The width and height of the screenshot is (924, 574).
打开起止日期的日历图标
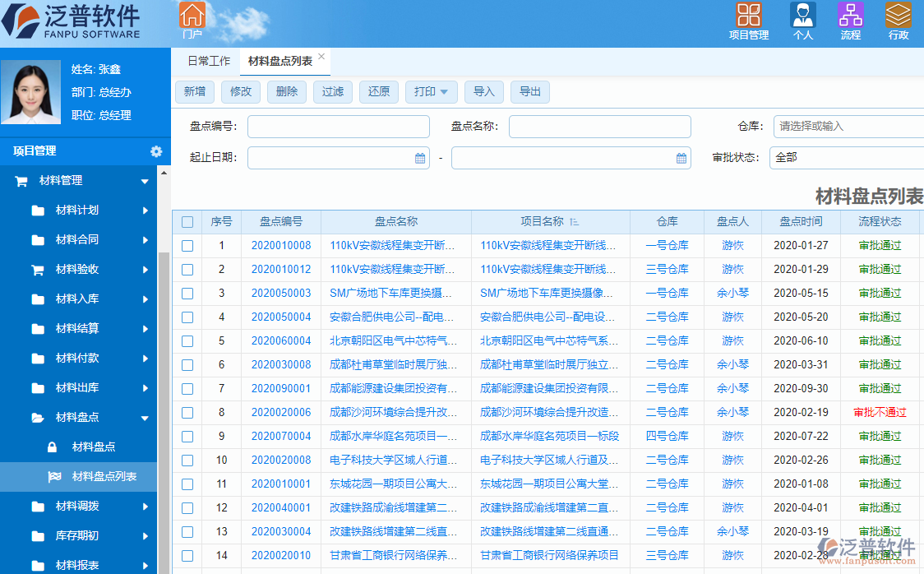(419, 157)
